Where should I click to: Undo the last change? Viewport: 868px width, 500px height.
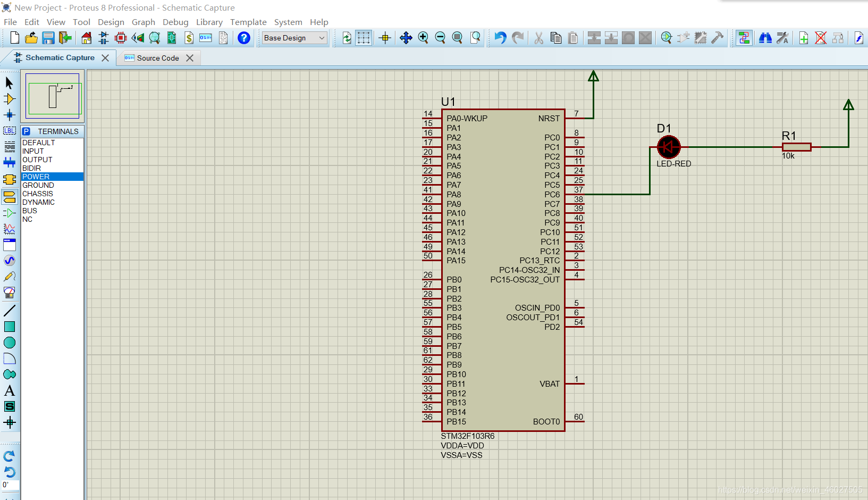pyautogui.click(x=500, y=38)
